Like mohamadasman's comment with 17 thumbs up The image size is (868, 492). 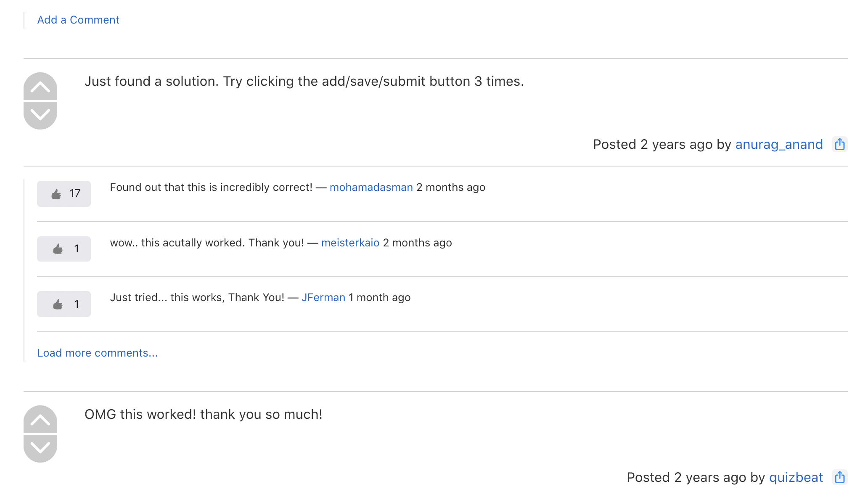click(64, 193)
